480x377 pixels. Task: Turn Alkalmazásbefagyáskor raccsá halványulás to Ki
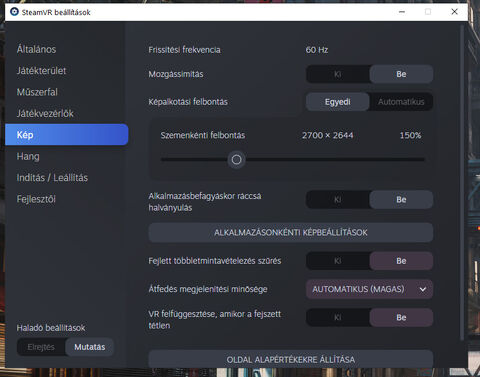(338, 200)
